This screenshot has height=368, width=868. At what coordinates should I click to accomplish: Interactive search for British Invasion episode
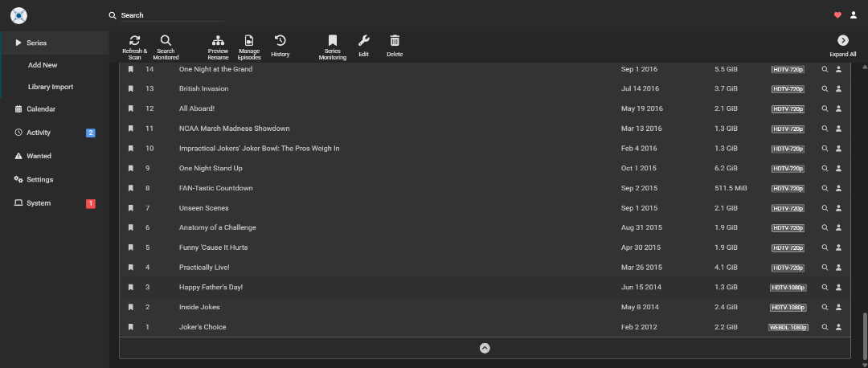(x=838, y=88)
